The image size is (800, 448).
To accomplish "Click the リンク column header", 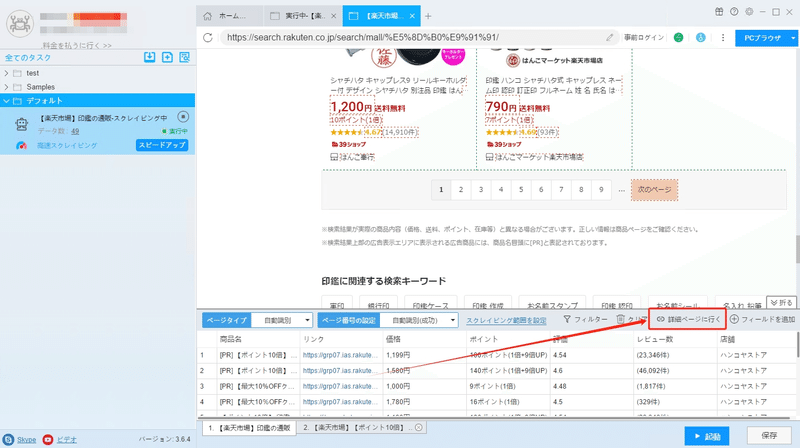I will coord(341,339).
